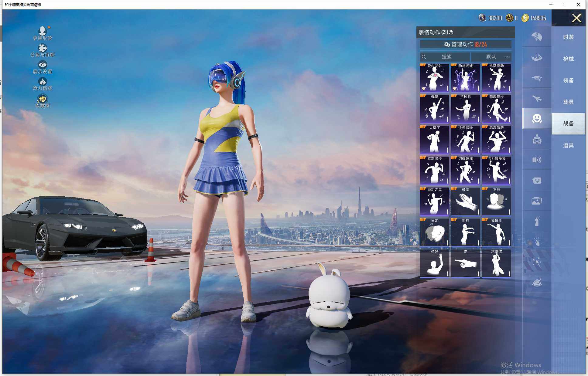
Task: Switch to the 枪械 tab
Action: [568, 59]
